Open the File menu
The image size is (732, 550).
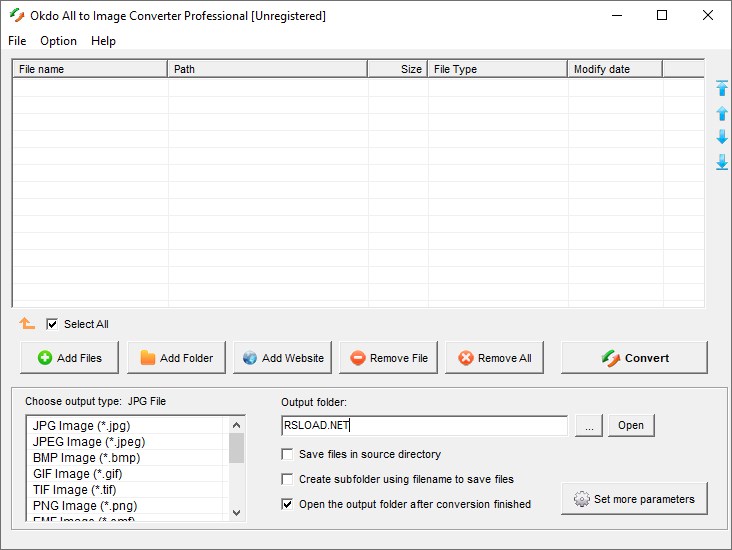pyautogui.click(x=17, y=41)
